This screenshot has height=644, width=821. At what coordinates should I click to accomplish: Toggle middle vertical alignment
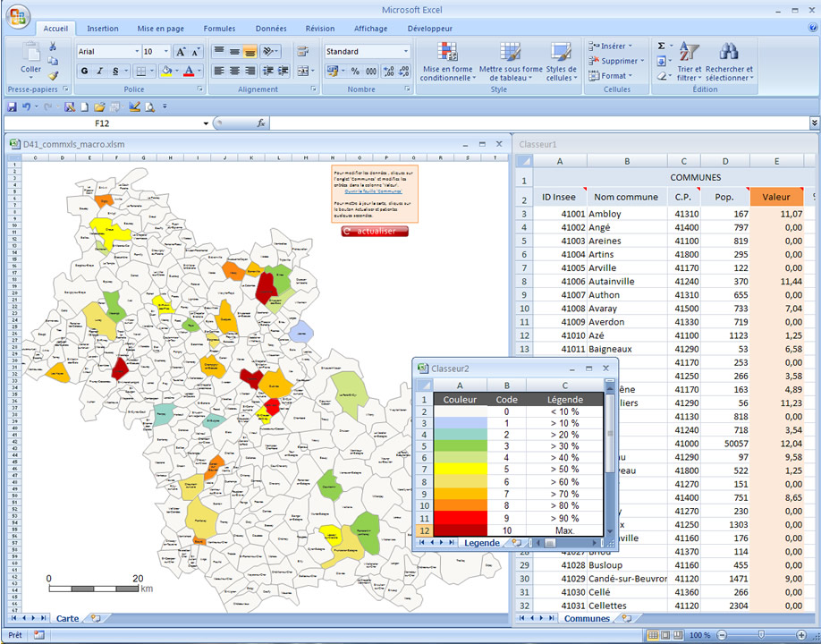pos(234,51)
